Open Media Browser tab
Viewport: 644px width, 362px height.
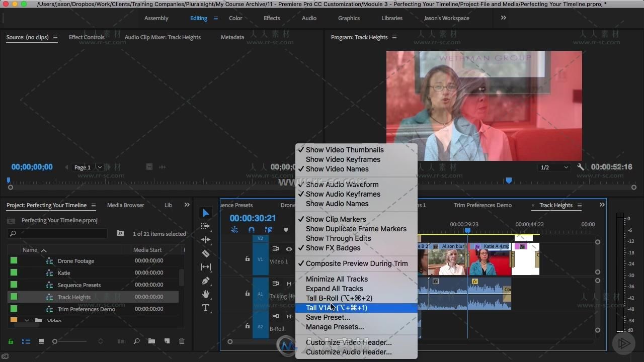125,205
